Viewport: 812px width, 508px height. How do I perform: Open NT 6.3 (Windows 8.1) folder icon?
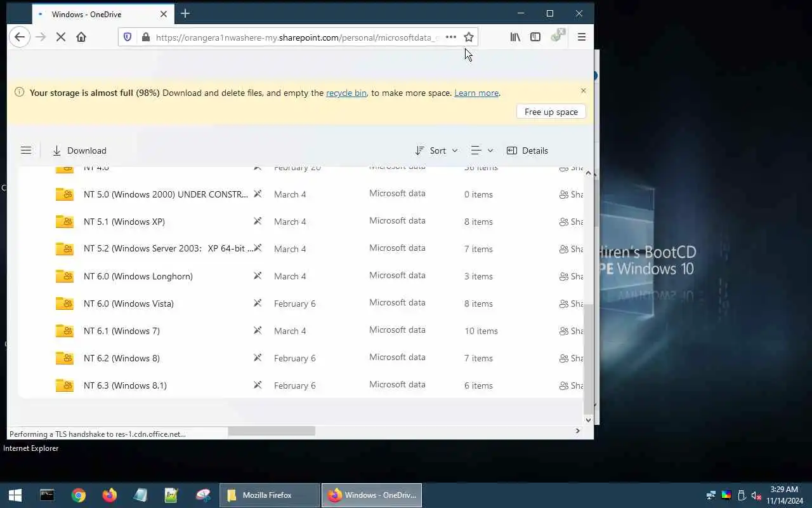click(x=64, y=385)
